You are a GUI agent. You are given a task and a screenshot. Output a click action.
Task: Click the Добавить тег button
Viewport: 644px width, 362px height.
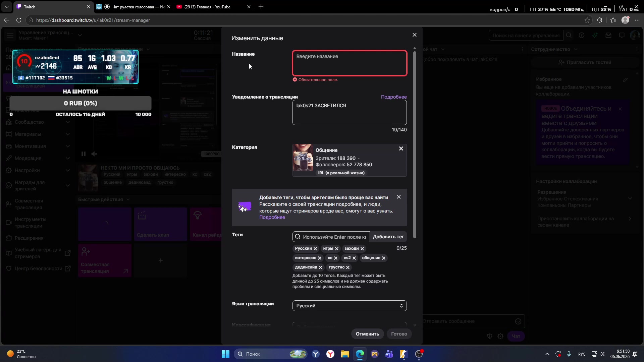point(388,237)
